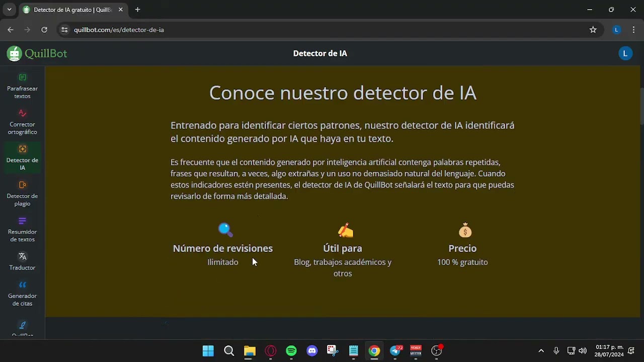The height and width of the screenshot is (362, 644).
Task: Open Snipping Tool from taskbar
Action: pos(333,351)
